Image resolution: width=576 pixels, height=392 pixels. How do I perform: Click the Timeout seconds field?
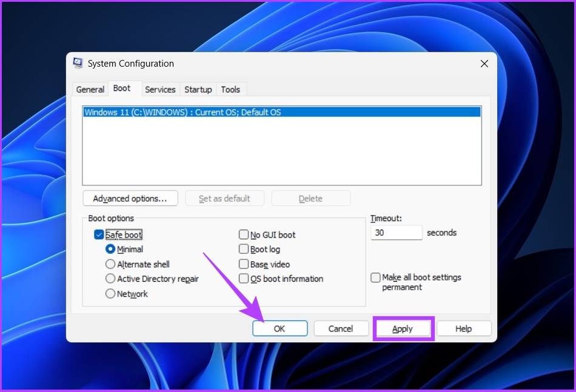click(x=397, y=233)
